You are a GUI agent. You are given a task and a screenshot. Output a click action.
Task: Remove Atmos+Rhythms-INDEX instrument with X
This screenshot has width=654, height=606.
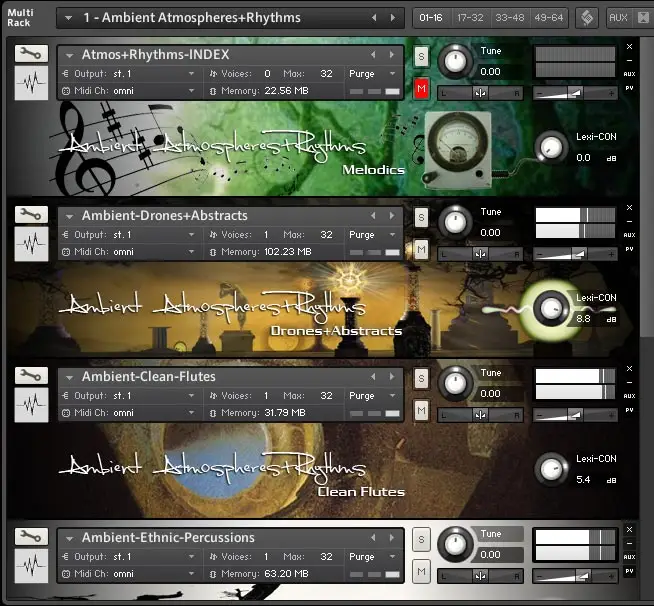point(629,47)
